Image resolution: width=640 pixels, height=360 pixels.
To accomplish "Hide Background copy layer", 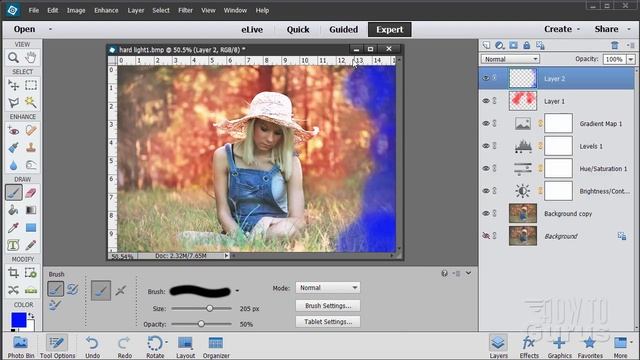I will tap(486, 213).
